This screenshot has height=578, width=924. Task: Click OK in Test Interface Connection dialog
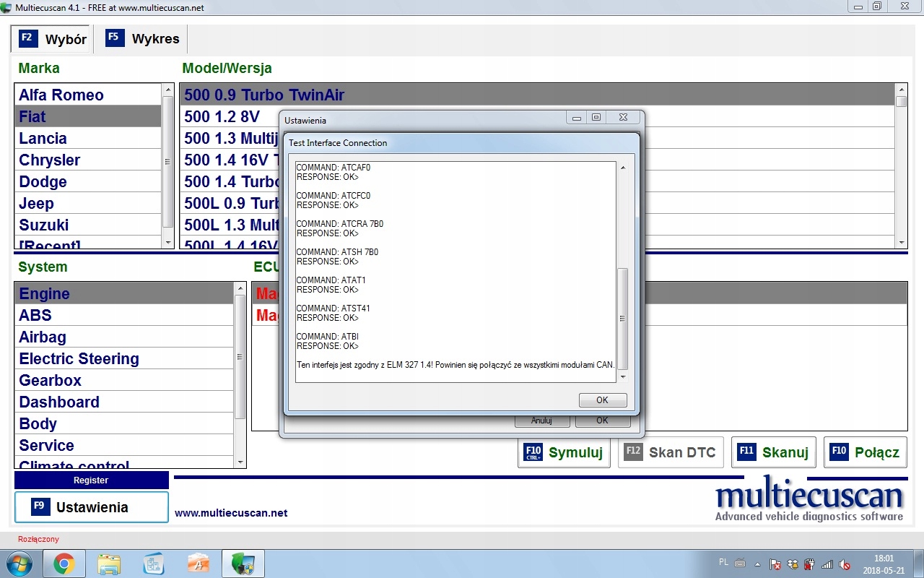[602, 400]
